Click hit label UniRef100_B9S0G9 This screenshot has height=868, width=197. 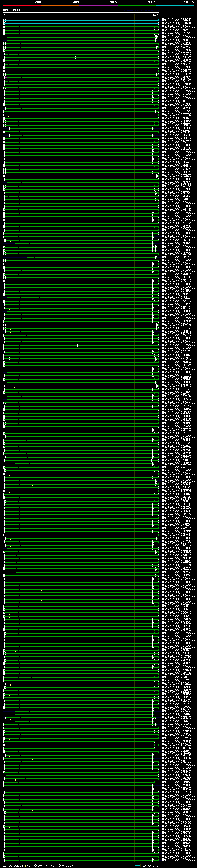coord(177,47)
